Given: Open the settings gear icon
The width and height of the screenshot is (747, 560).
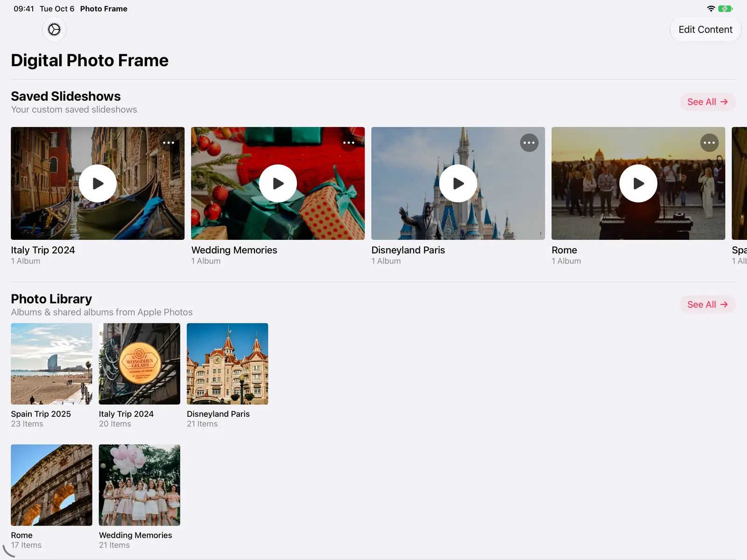Looking at the screenshot, I should pyautogui.click(x=54, y=29).
